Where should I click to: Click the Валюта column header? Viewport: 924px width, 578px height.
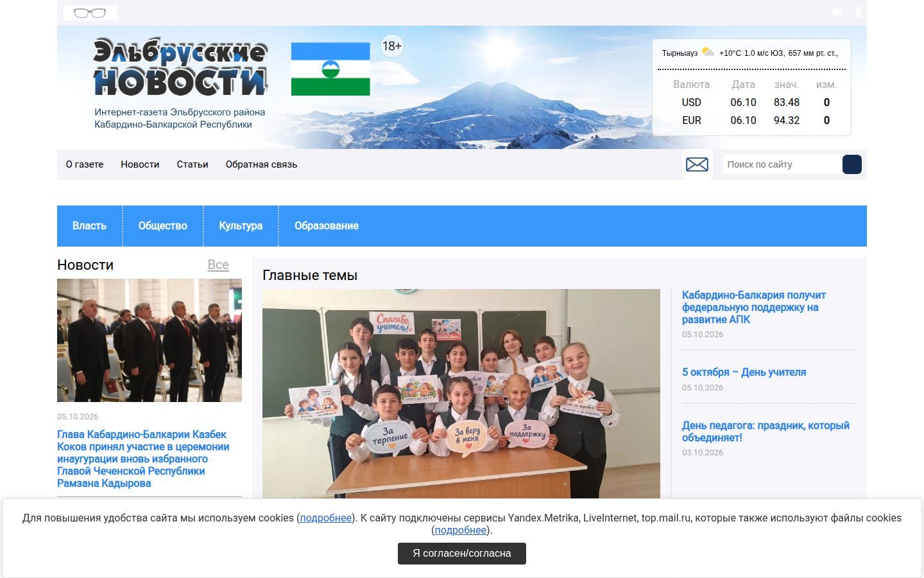coord(692,84)
